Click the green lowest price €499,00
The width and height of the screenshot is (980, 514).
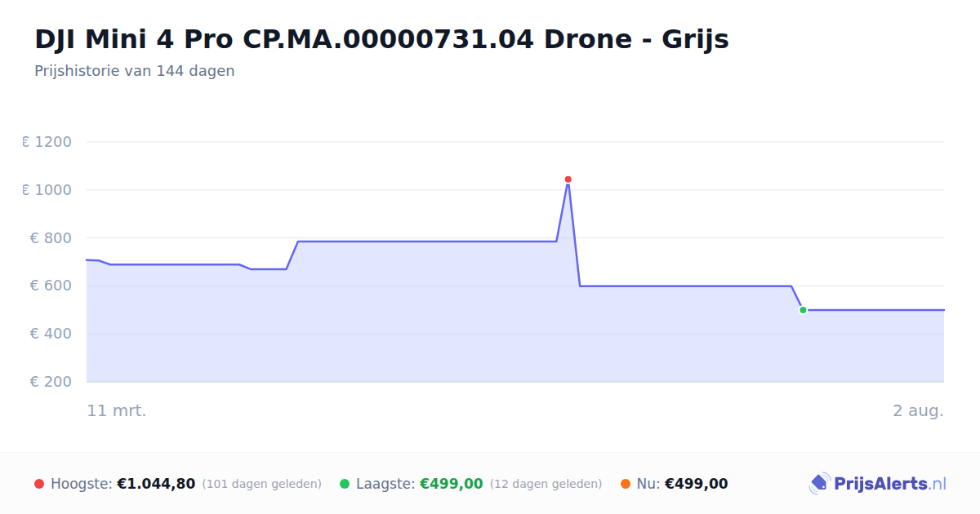coord(452,484)
